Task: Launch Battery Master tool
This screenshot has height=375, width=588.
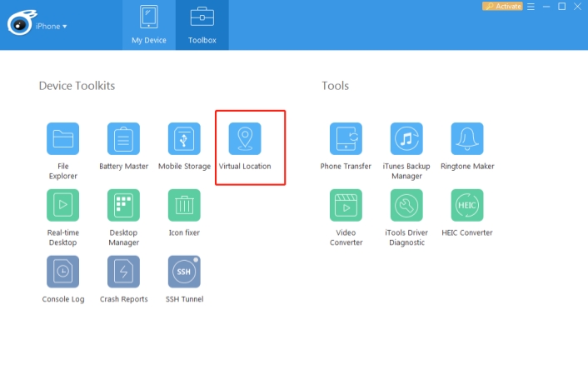Action: 123,138
